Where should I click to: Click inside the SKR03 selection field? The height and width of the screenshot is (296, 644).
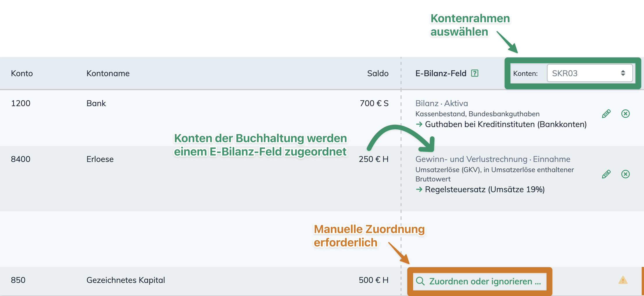click(590, 73)
